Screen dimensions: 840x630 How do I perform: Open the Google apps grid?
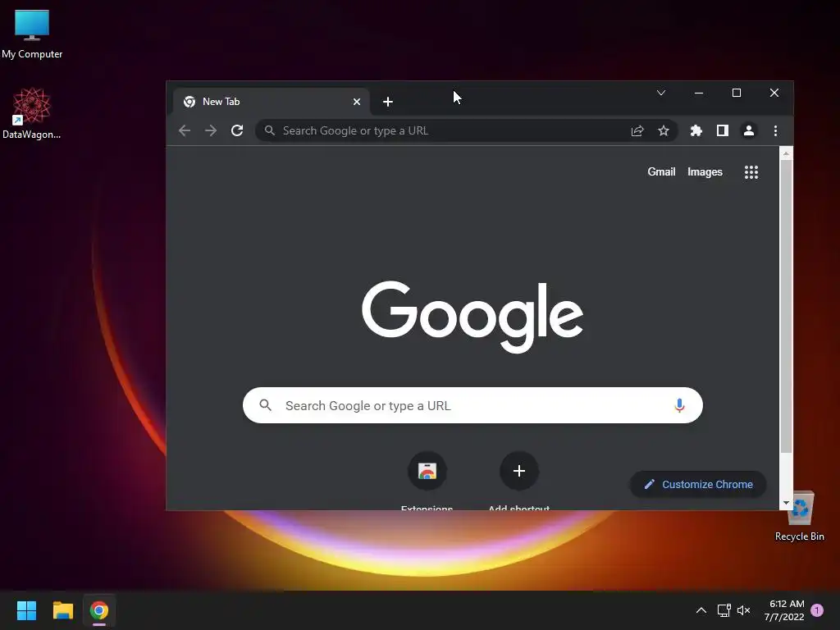point(751,172)
